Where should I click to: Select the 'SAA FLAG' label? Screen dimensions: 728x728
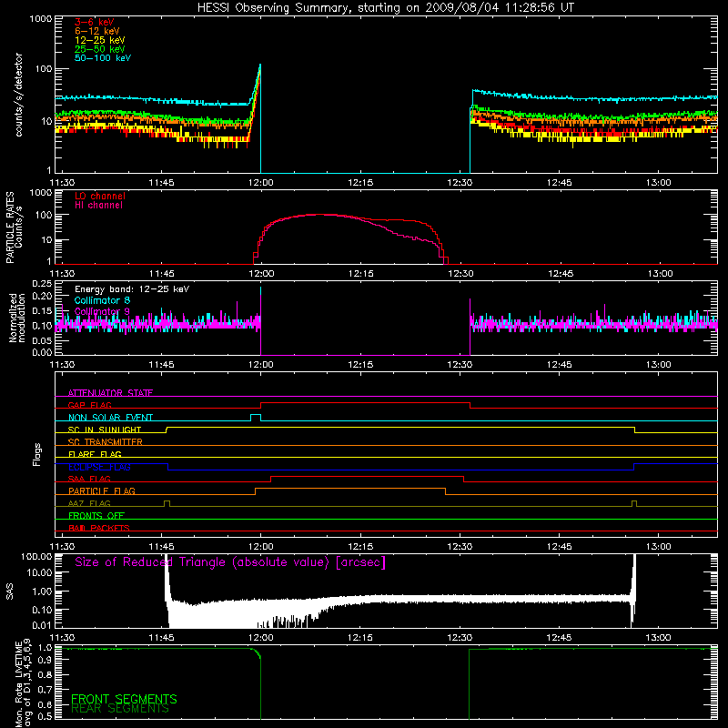[x=89, y=479]
